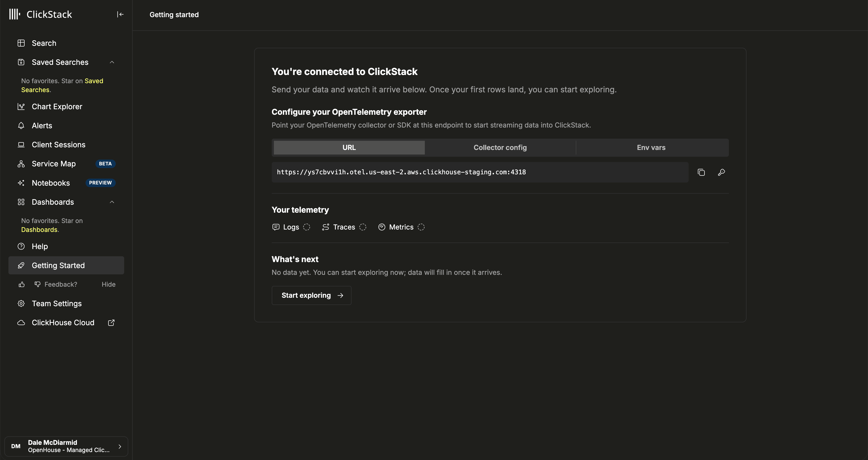868x460 pixels.
Task: Click the Client Sessions laptop icon
Action: click(x=21, y=145)
